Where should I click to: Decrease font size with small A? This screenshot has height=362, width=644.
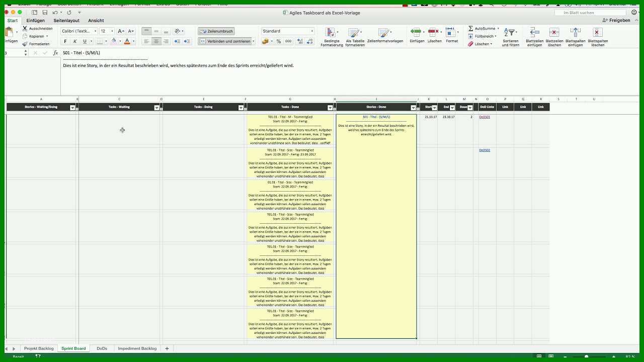131,31
